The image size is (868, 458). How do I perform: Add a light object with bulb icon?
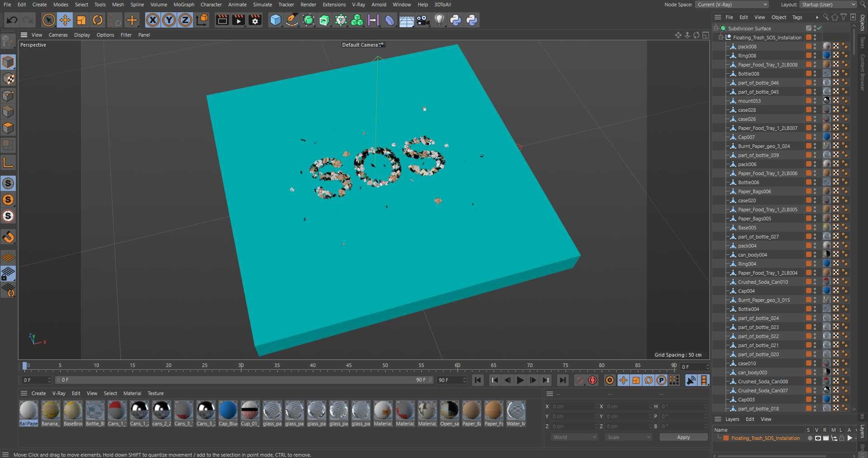tap(439, 20)
